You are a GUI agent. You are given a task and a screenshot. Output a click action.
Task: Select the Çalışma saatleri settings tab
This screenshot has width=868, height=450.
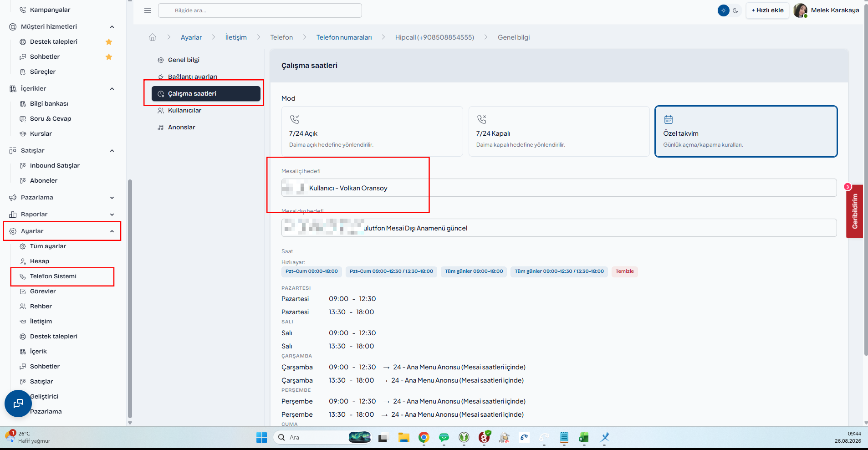(206, 94)
